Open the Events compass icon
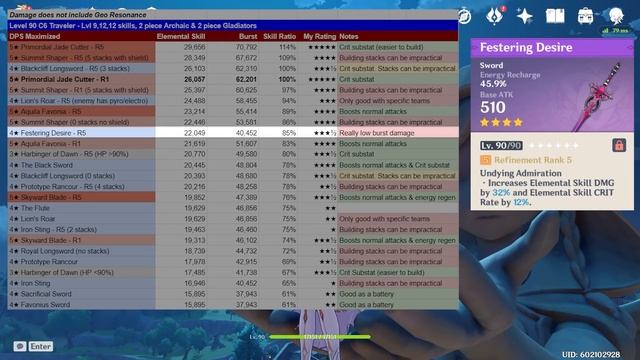This screenshot has width=640, height=360. (x=464, y=16)
